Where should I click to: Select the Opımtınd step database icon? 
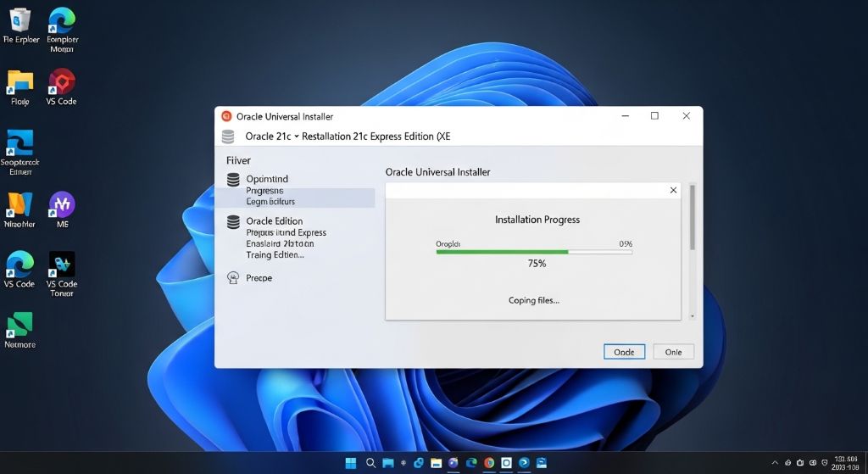[x=233, y=180]
